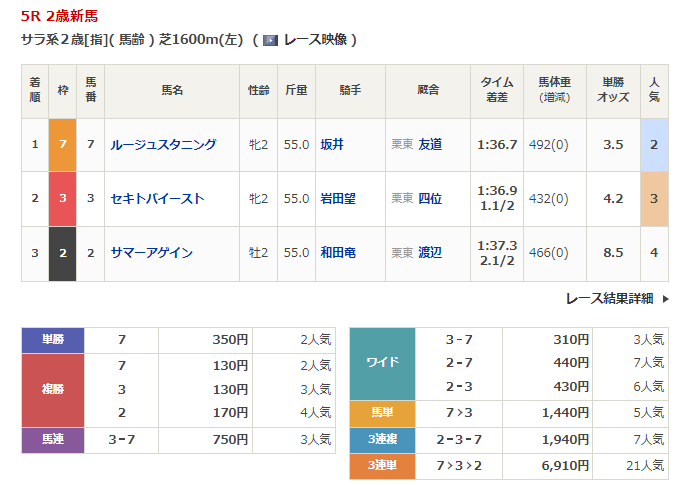Open jockey 坂井 profile link

331,145
